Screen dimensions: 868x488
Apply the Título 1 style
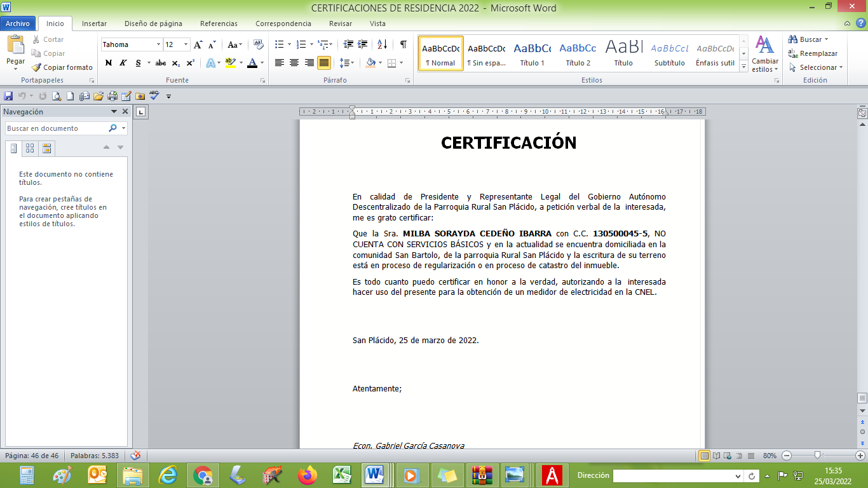pos(532,53)
